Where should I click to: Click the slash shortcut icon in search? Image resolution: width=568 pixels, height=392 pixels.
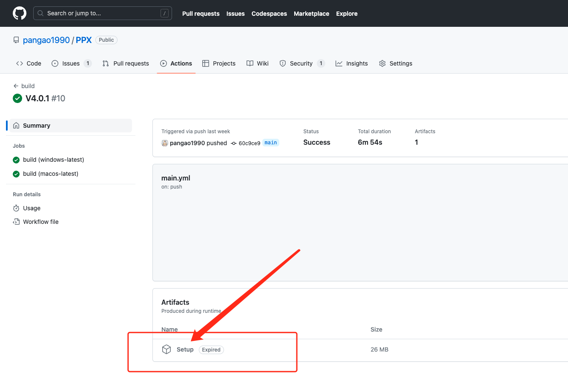click(164, 13)
